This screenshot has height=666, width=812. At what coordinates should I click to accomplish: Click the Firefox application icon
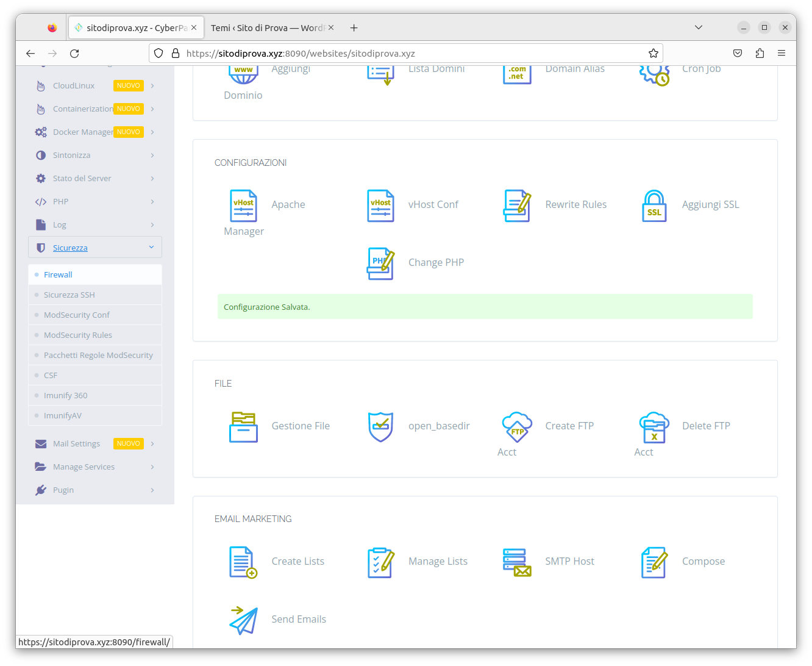pos(52,28)
